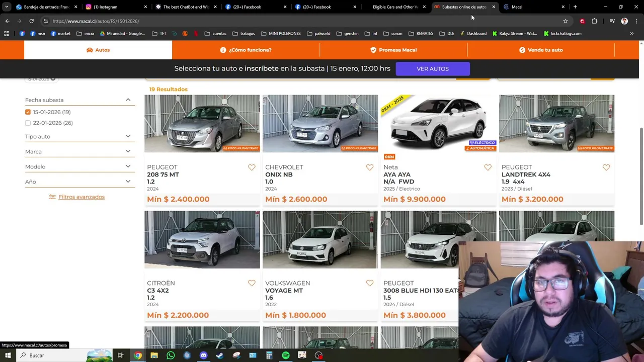The image size is (644, 362).
Task: Favorite the Volkswagen Voyage MT heart icon
Action: (x=370, y=284)
